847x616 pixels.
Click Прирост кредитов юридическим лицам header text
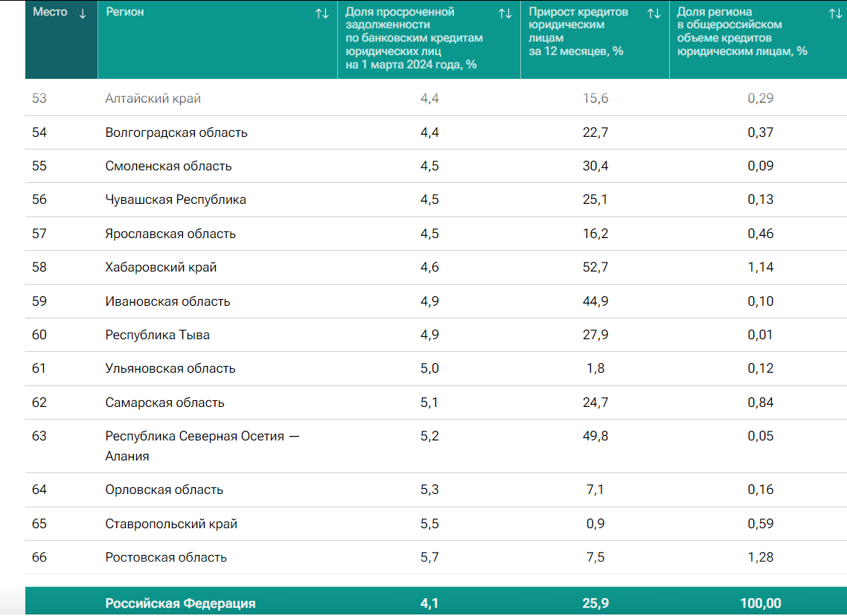tap(578, 31)
